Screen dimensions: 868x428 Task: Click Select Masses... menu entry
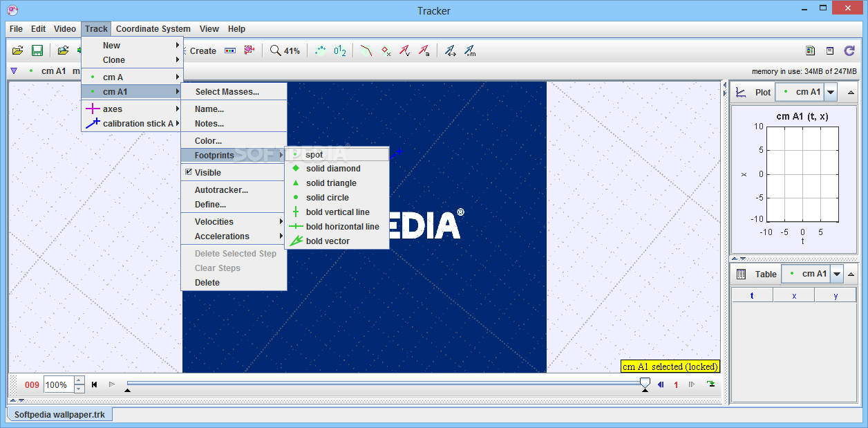coord(234,92)
